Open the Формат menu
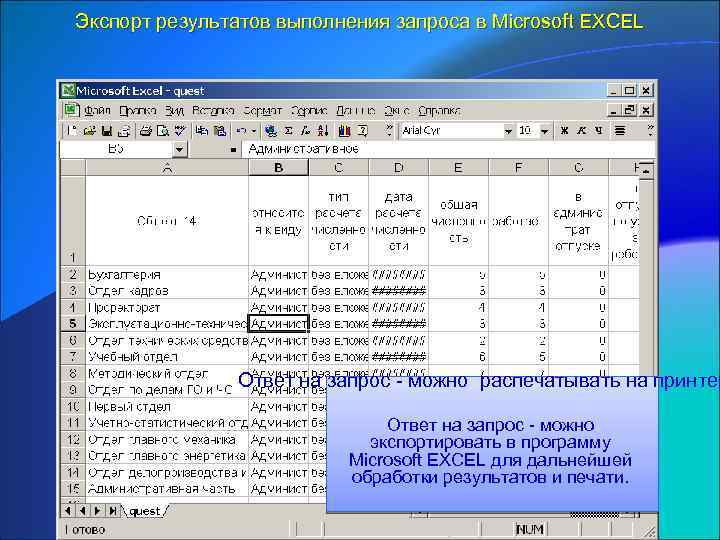 262,111
